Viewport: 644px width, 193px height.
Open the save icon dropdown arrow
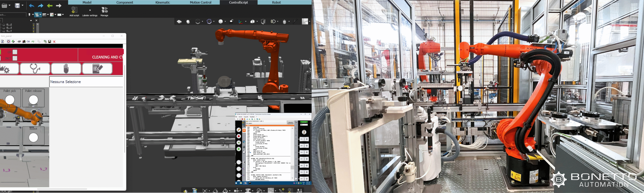tap(23, 5)
